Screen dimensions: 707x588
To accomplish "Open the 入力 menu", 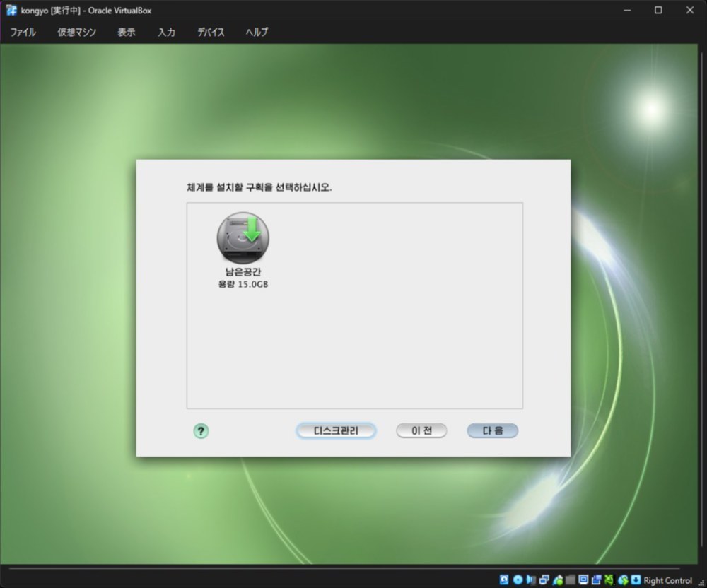I will point(166,32).
